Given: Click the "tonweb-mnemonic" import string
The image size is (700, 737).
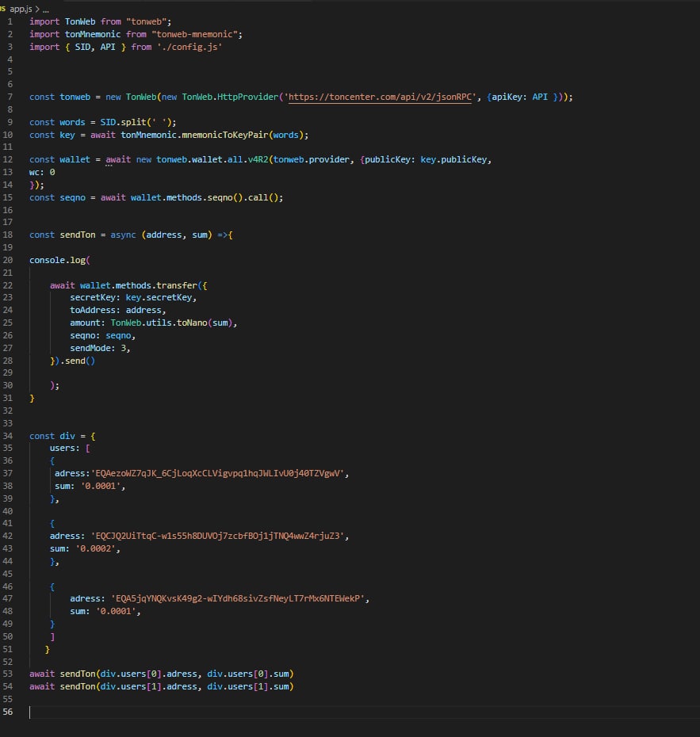Looking at the screenshot, I should coord(197,34).
